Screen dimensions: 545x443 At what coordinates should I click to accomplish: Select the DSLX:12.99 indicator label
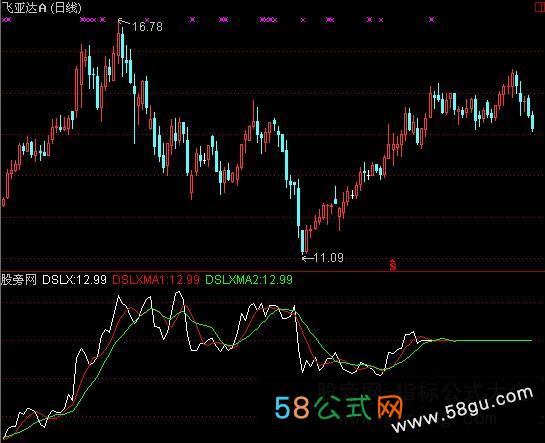point(74,280)
